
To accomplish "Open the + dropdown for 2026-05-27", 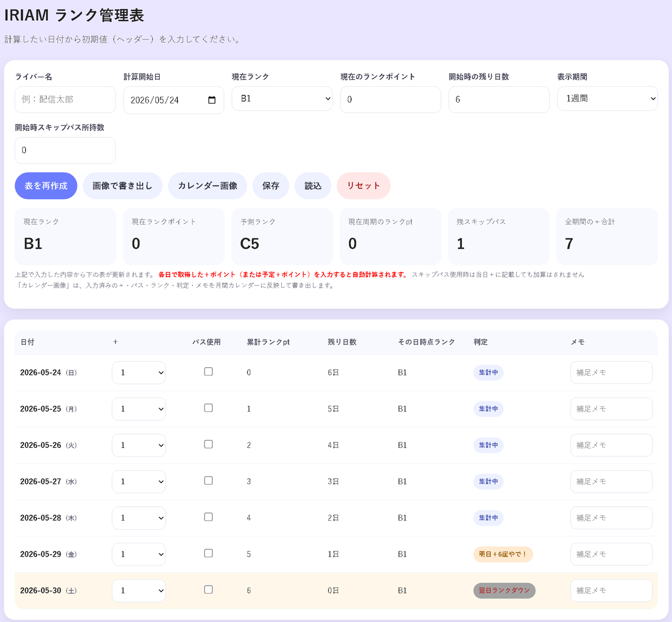I will [x=139, y=482].
